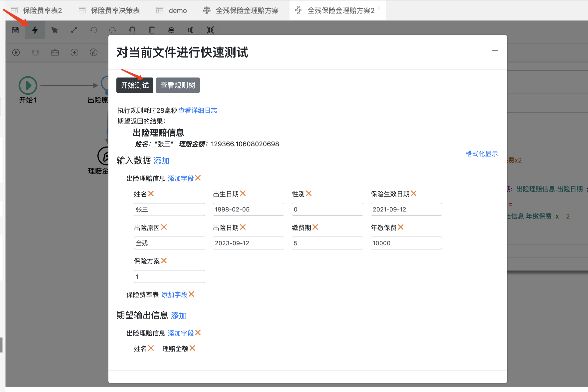This screenshot has width=588, height=392.
Task: Click the 出险日期 input box
Action: click(x=248, y=243)
